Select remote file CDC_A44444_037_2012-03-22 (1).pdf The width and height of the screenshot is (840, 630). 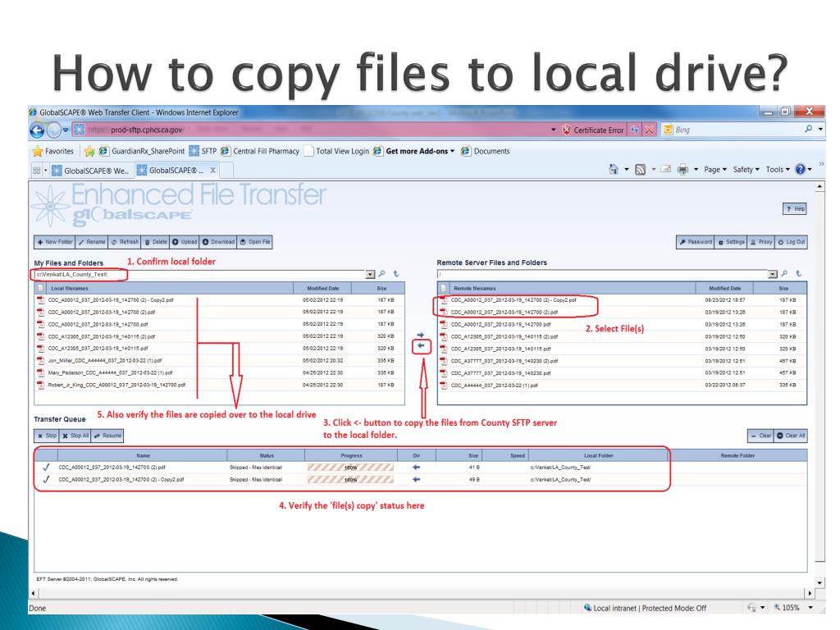622,386
